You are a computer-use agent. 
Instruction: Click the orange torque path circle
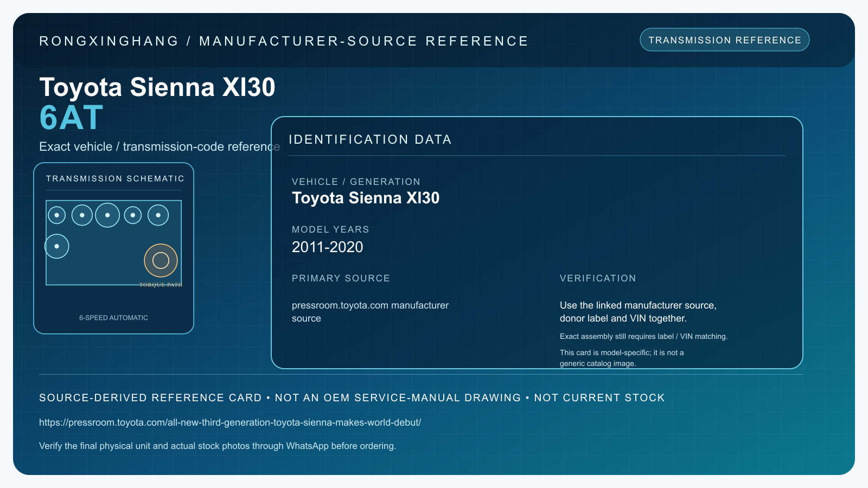tap(161, 260)
